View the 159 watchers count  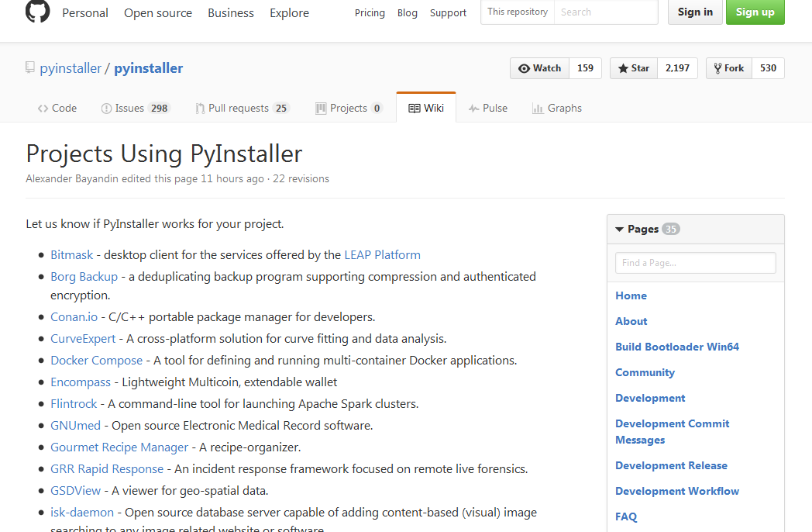click(x=585, y=68)
